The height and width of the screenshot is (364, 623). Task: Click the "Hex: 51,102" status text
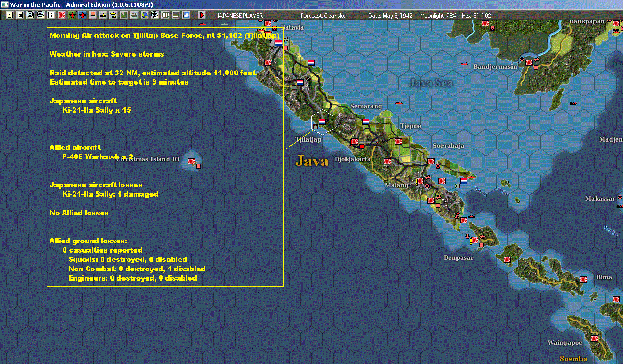point(476,16)
